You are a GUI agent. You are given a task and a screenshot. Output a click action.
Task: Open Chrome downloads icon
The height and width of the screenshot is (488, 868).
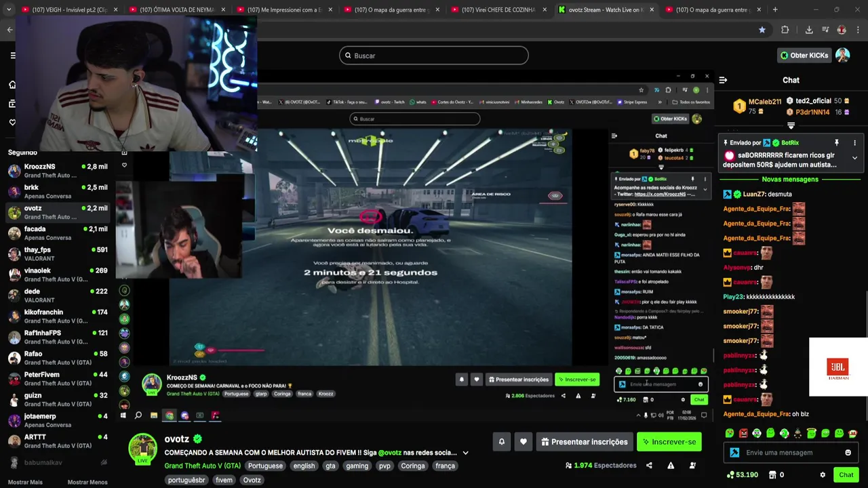(809, 30)
